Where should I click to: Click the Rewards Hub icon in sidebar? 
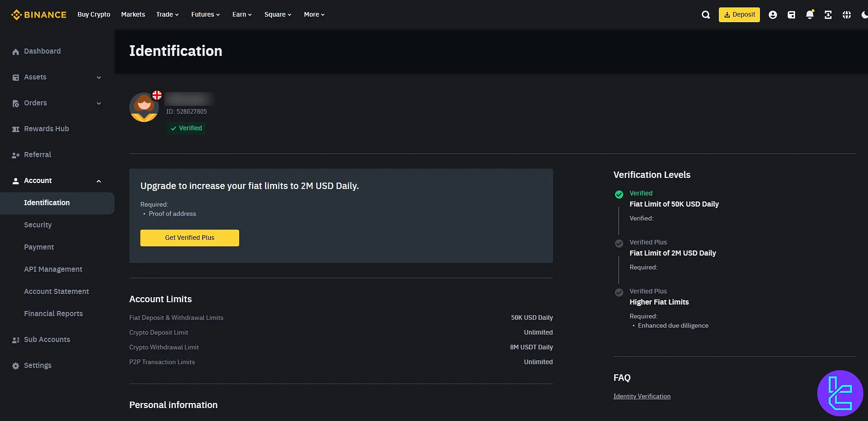(16, 129)
